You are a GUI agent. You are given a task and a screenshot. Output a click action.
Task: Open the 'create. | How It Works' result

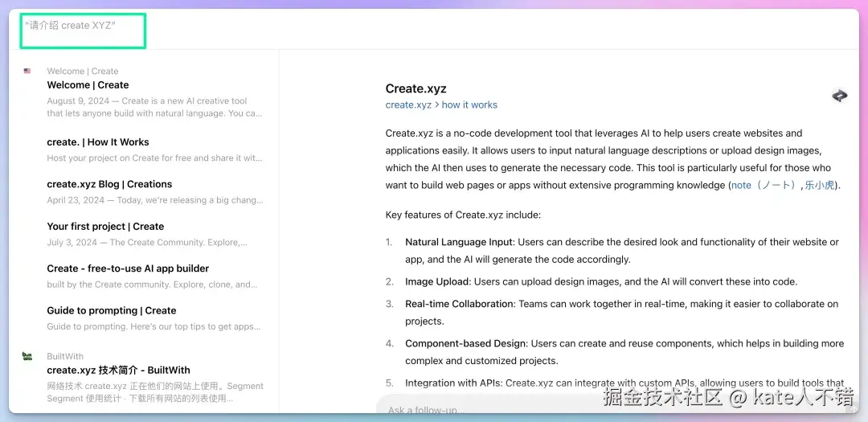point(98,141)
